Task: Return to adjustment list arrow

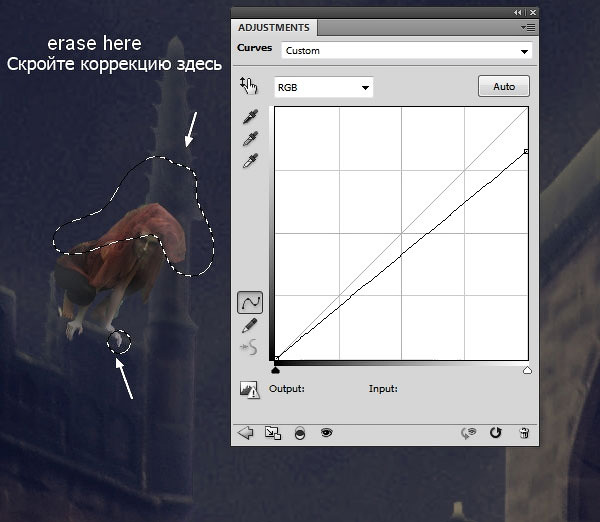Action: (245, 433)
